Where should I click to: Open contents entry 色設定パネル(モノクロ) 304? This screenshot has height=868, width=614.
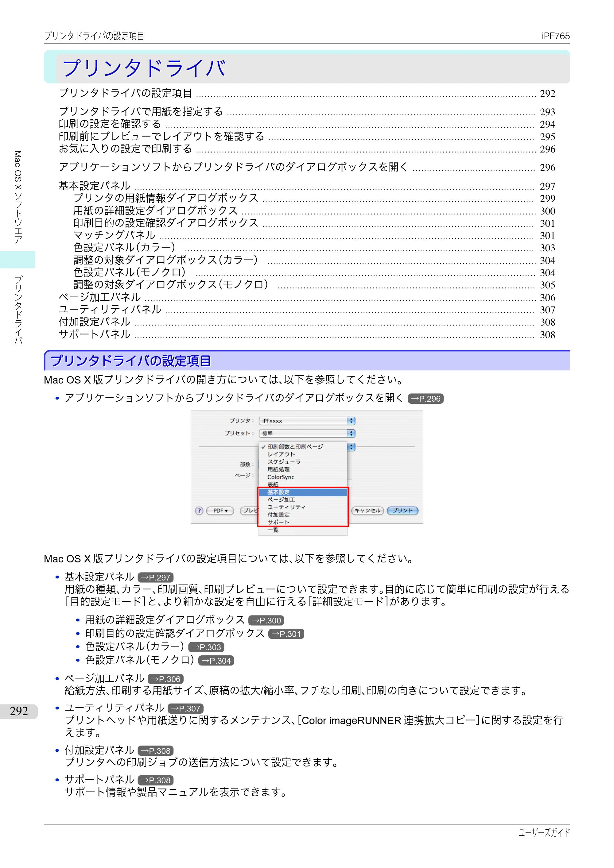coord(314,272)
